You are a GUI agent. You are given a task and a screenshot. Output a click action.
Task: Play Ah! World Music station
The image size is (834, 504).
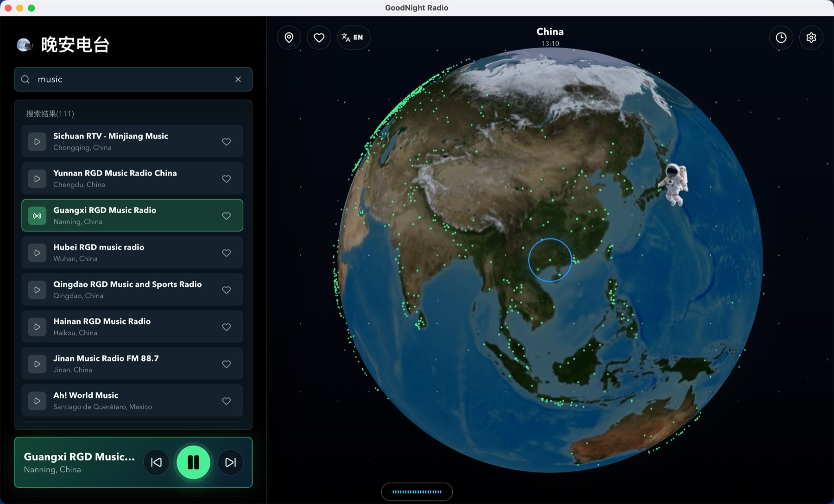(x=37, y=401)
